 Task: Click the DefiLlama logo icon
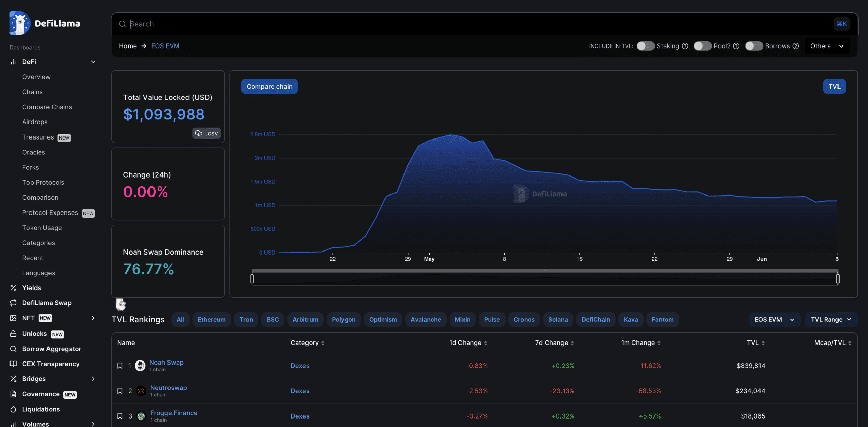[20, 23]
